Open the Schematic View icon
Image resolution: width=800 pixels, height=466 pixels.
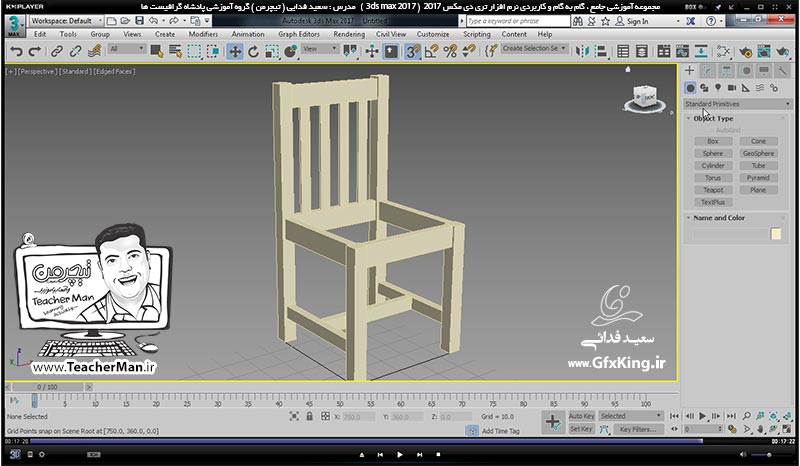tap(701, 51)
